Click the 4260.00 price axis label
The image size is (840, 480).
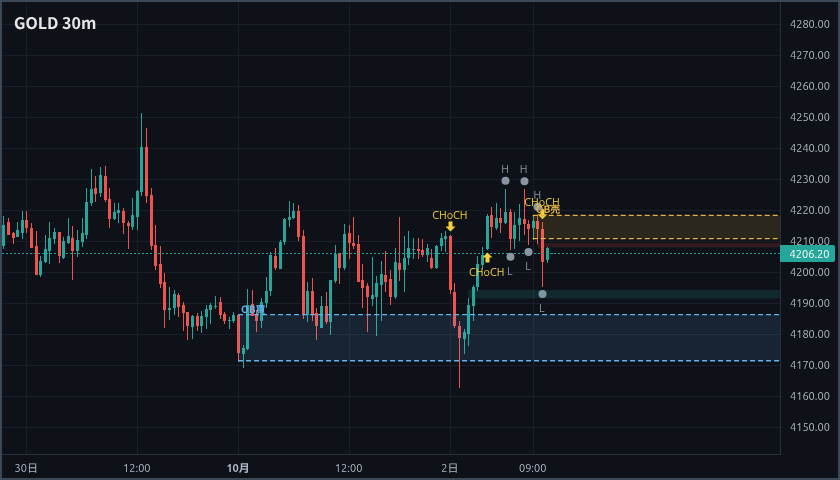coord(809,86)
